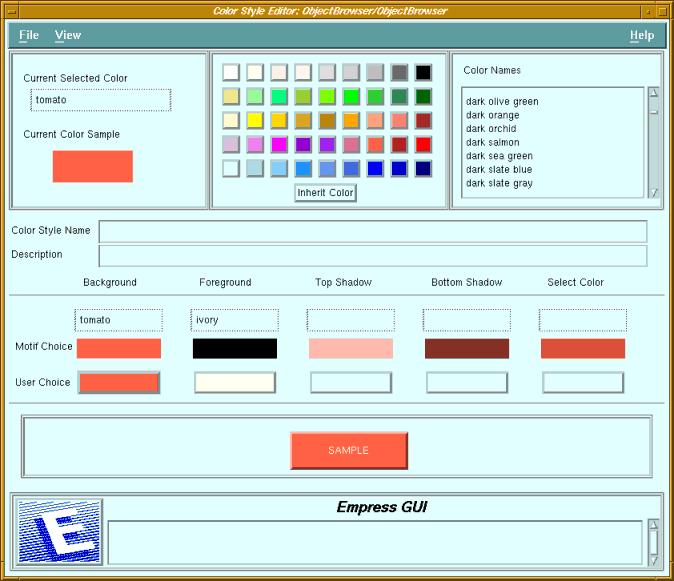Select 'dark orange' in Color Names list
This screenshot has height=581, width=674.
tap(493, 115)
